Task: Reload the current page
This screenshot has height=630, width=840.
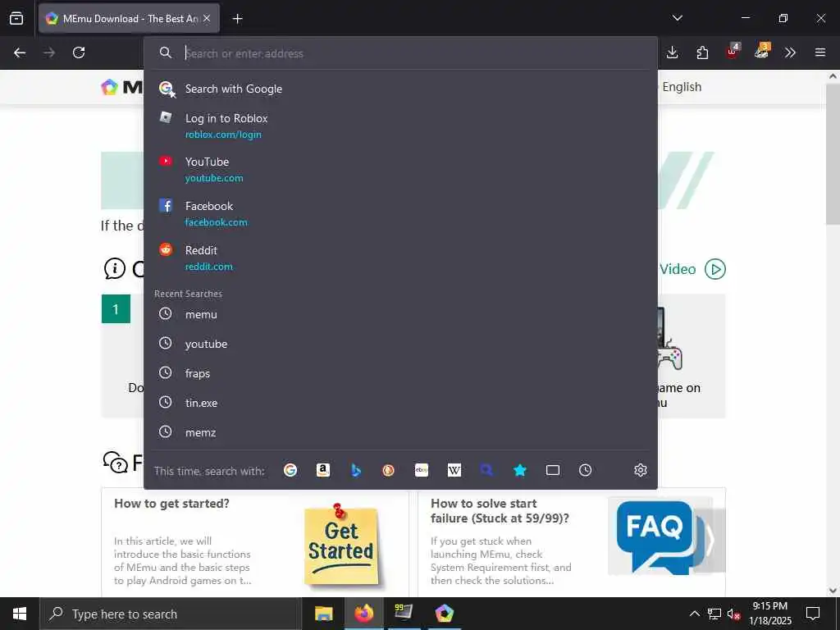Action: point(79,52)
